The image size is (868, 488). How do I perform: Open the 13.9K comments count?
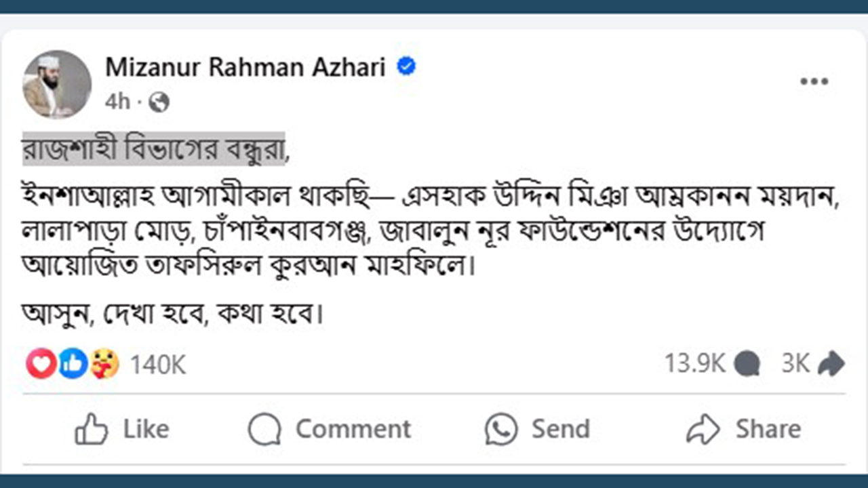pos(695,364)
